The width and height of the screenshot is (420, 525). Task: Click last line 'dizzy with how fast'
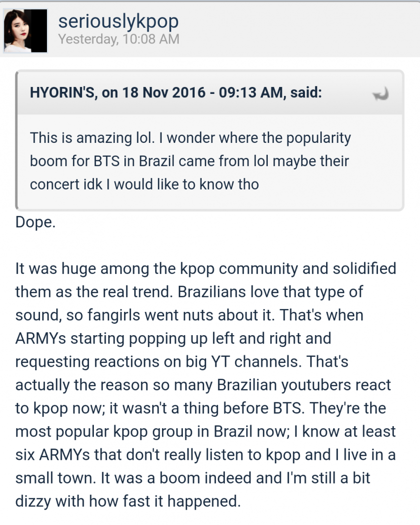click(x=128, y=502)
